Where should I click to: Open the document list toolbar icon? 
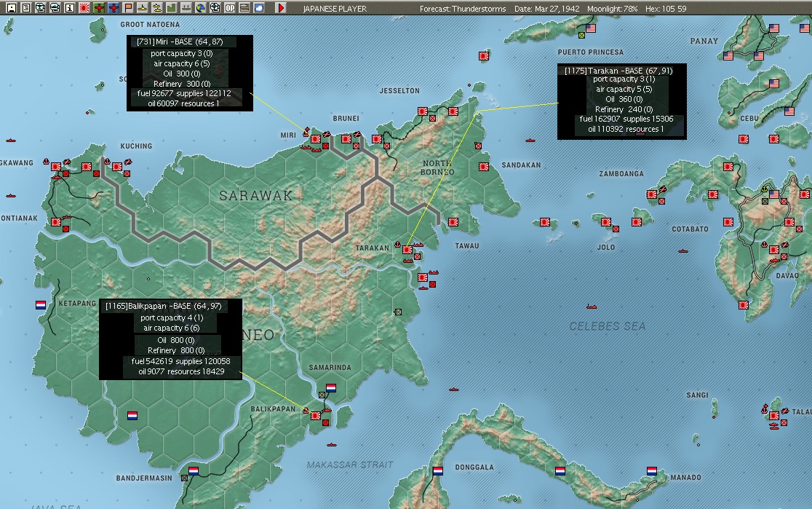(25, 8)
